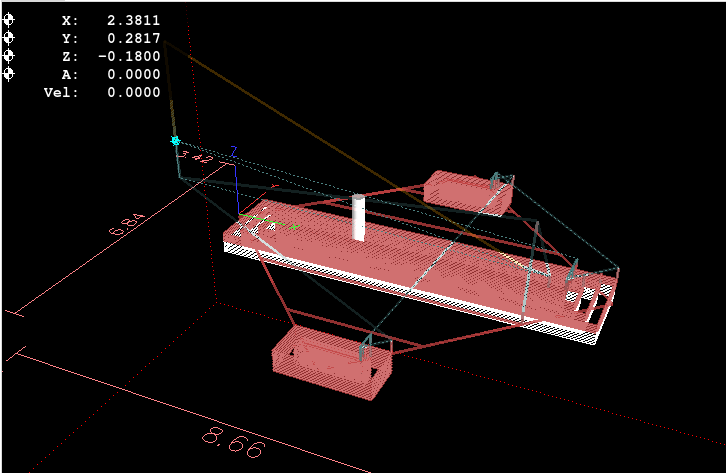Click the Y position value 0.2817
The width and height of the screenshot is (726, 473).
click(x=133, y=38)
